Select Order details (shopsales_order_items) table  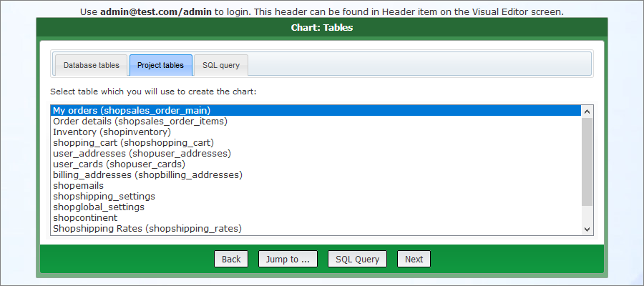pyautogui.click(x=316, y=122)
